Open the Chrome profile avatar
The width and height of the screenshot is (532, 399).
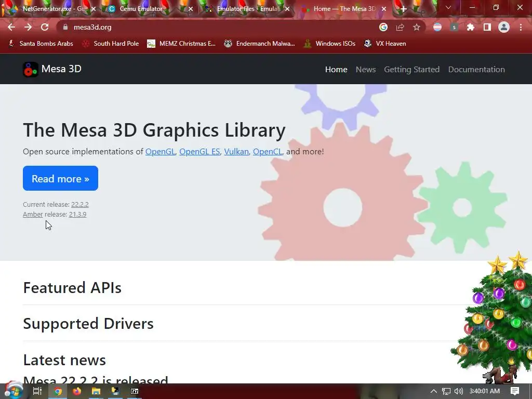[x=504, y=27]
